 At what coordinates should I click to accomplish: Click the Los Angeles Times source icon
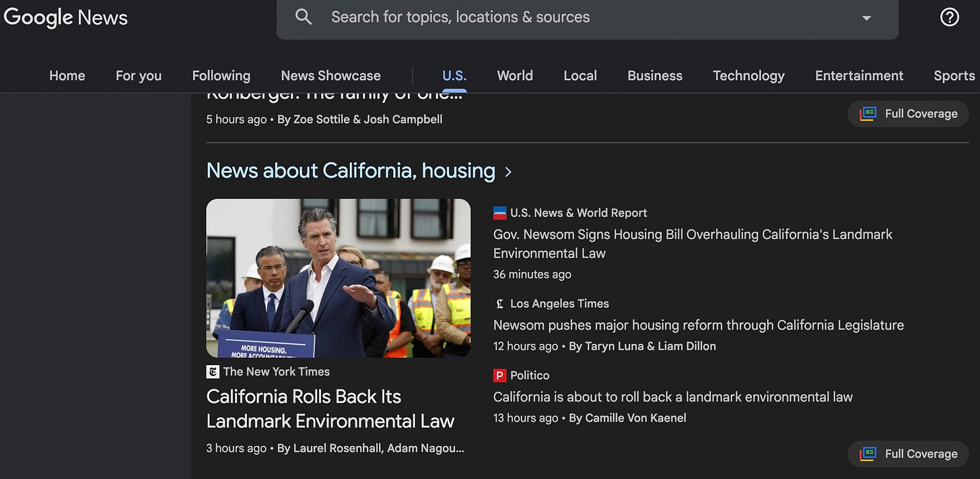pyautogui.click(x=499, y=304)
